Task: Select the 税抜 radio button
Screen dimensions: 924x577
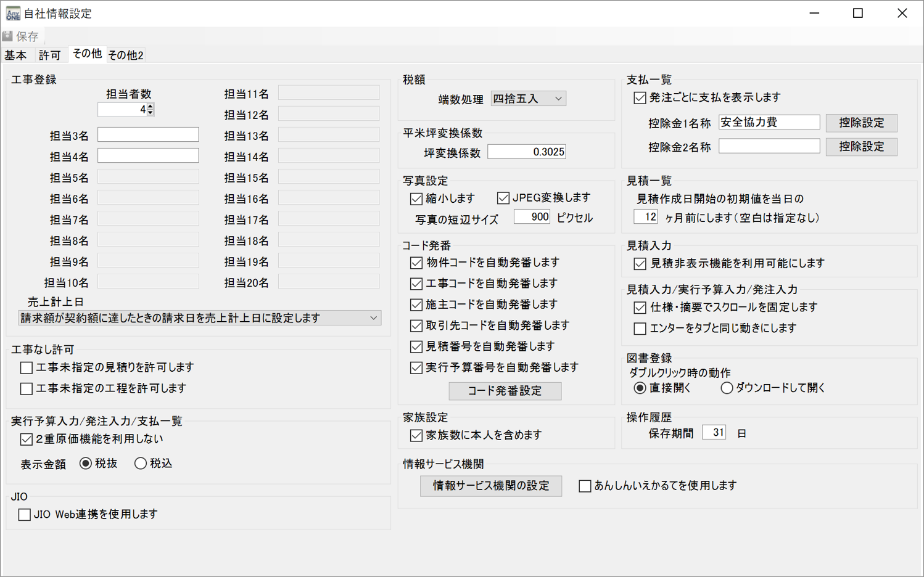Action: [x=86, y=463]
